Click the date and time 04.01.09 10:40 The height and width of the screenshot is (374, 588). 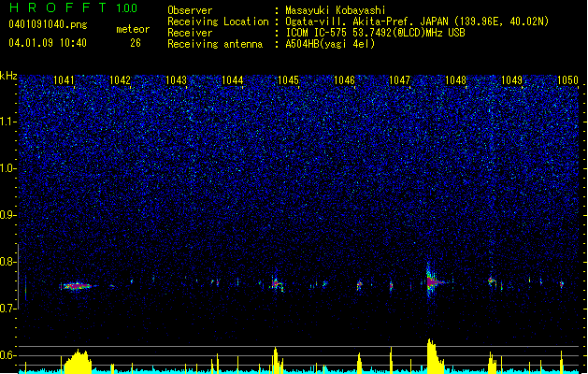pyautogui.click(x=48, y=43)
